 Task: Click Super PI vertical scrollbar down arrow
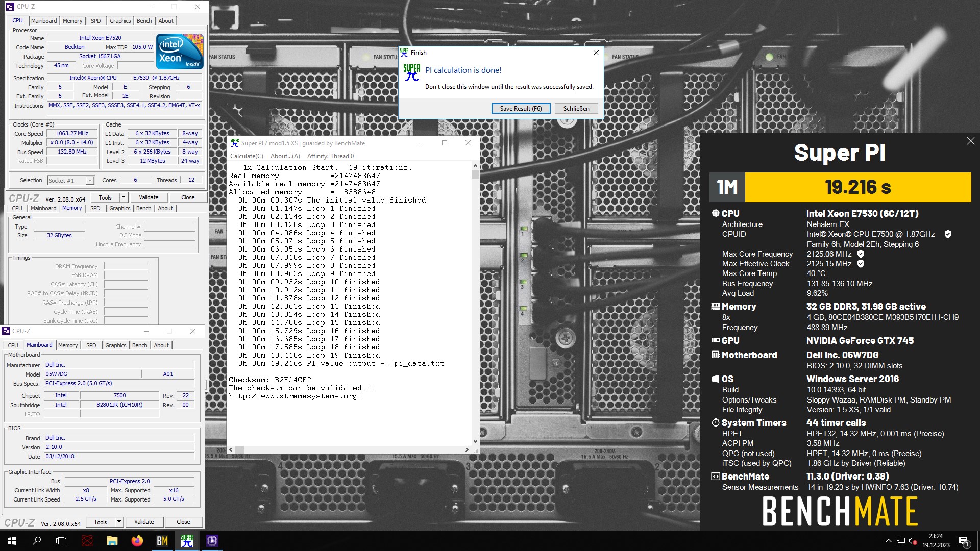[x=475, y=441]
